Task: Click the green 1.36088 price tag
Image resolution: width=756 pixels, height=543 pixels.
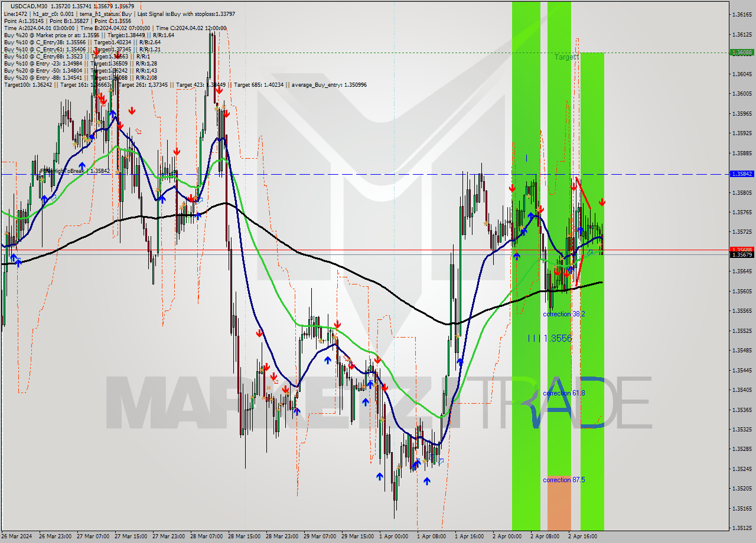Action: click(742, 53)
